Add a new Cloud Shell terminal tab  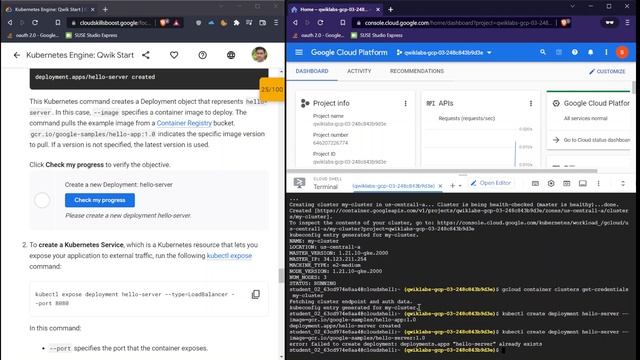point(452,186)
